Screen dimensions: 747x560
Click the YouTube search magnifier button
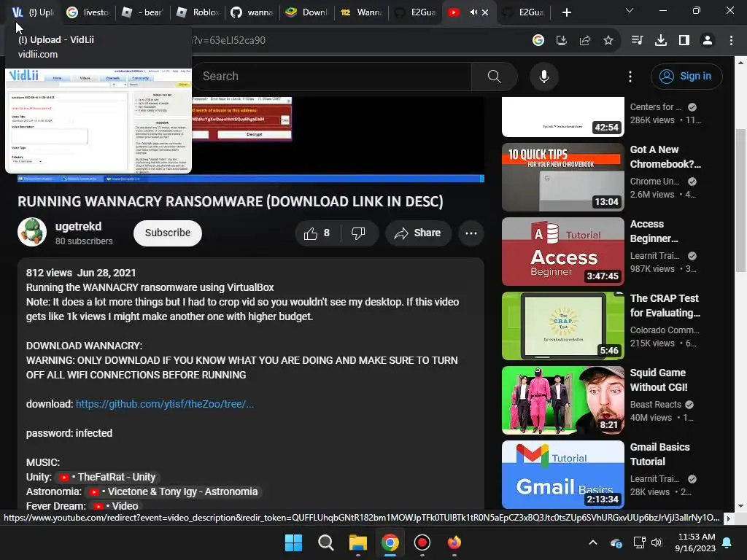tap(494, 76)
